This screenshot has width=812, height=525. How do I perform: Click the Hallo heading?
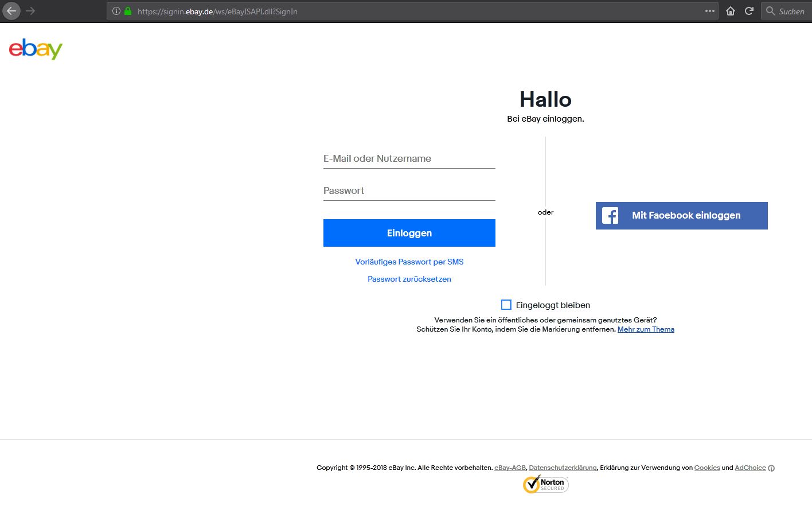point(545,99)
